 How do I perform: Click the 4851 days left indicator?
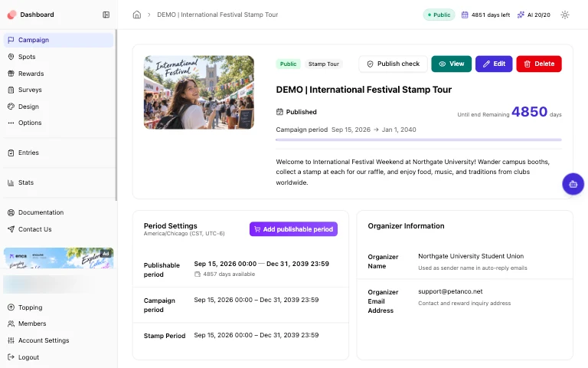tap(485, 15)
